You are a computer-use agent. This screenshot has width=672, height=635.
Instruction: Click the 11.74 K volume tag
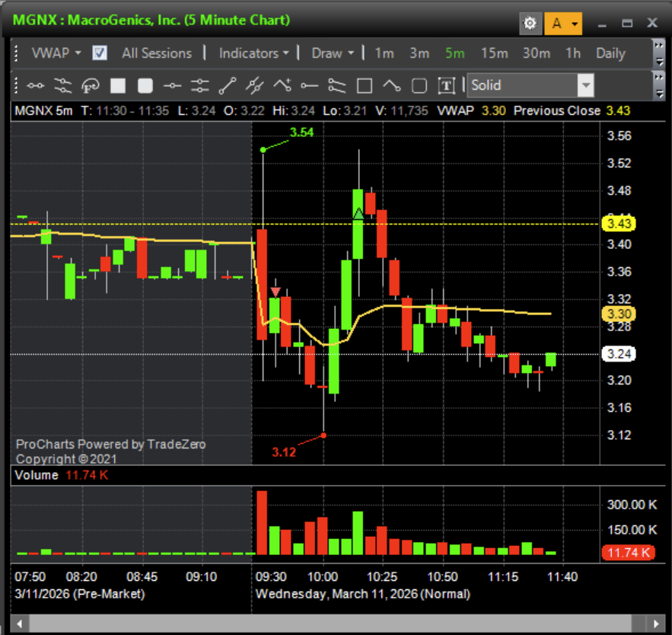coord(629,552)
